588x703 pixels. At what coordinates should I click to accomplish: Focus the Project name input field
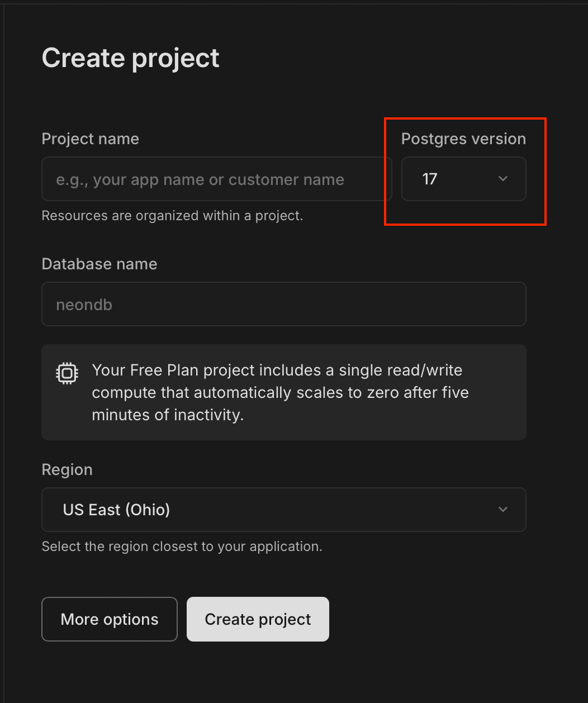click(216, 179)
